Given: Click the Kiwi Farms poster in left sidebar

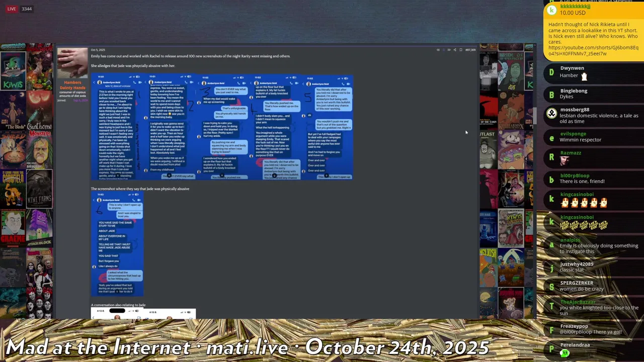Looking at the screenshot, I should pyautogui.click(x=40, y=190).
